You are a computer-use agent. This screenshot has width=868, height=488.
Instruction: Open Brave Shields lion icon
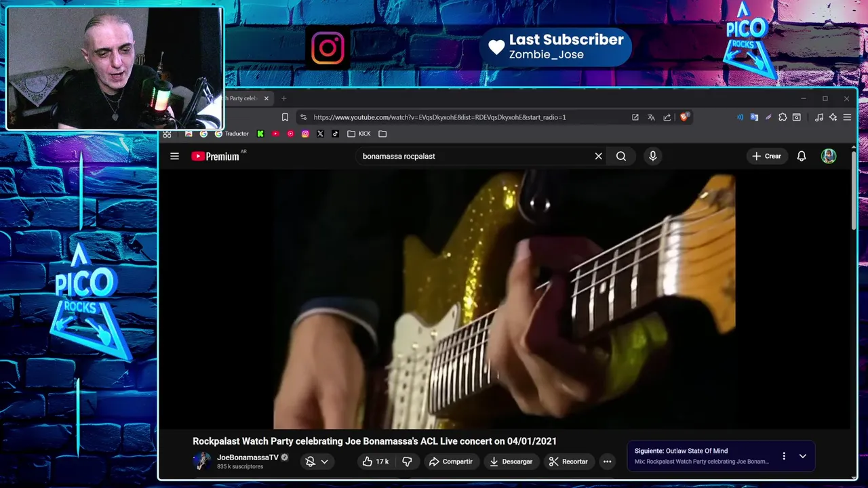pyautogui.click(x=684, y=117)
